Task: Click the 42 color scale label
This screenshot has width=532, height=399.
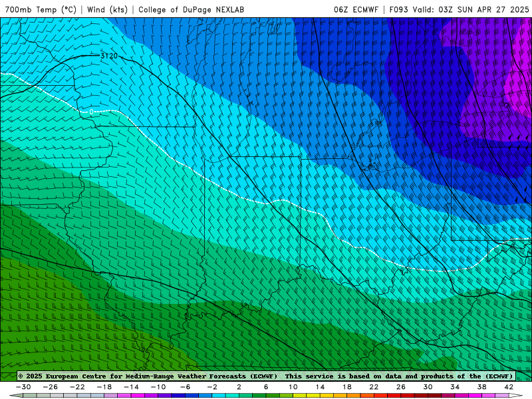Action: pos(509,387)
